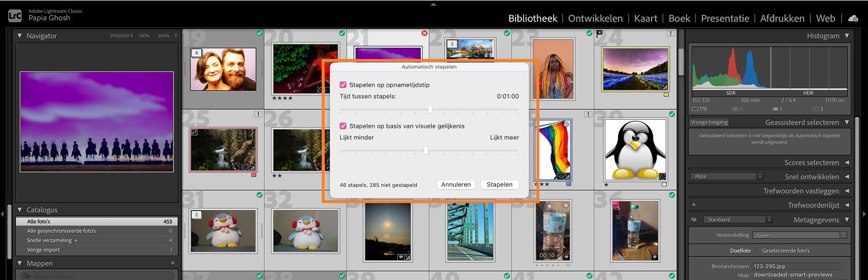Collapse the Histogram panel
This screenshot has width=868, height=280.
click(847, 36)
